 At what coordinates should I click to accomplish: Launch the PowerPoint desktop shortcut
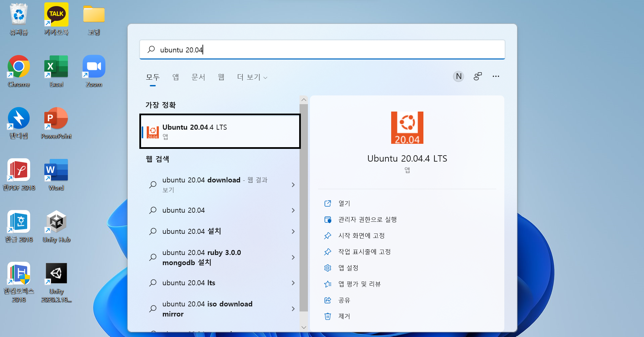coord(56,123)
